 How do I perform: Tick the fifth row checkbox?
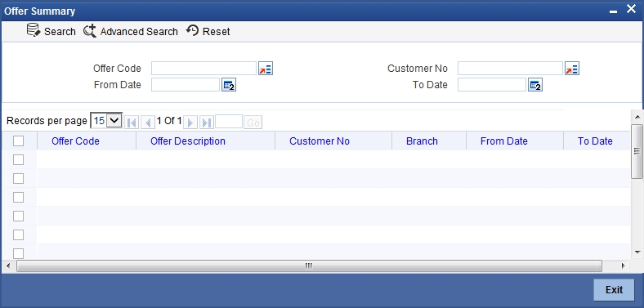[x=19, y=235]
